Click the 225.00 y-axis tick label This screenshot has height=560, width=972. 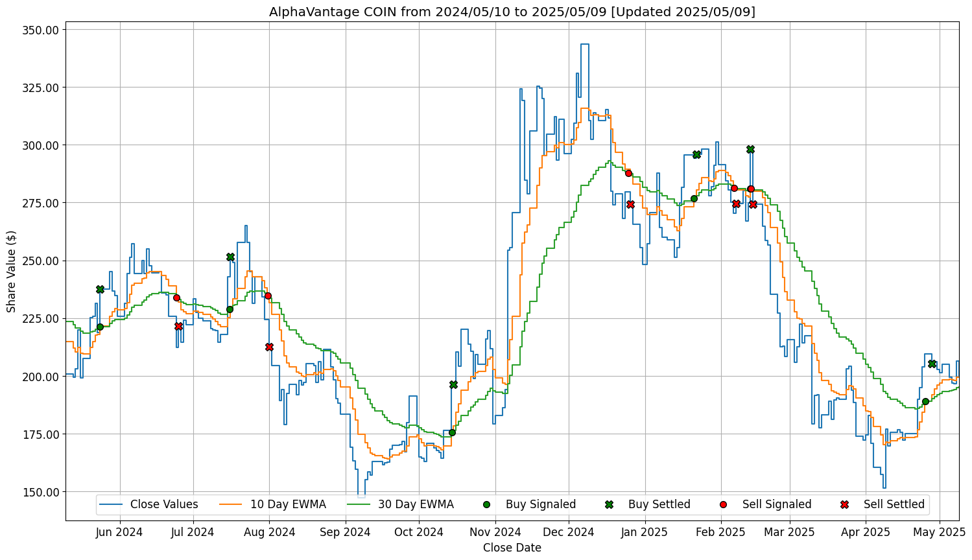click(41, 318)
